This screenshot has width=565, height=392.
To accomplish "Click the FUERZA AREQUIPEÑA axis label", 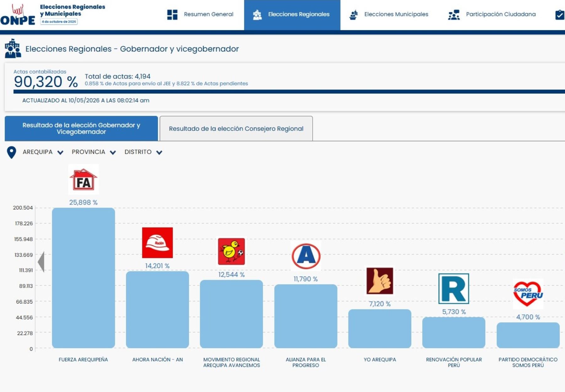I will [83, 360].
